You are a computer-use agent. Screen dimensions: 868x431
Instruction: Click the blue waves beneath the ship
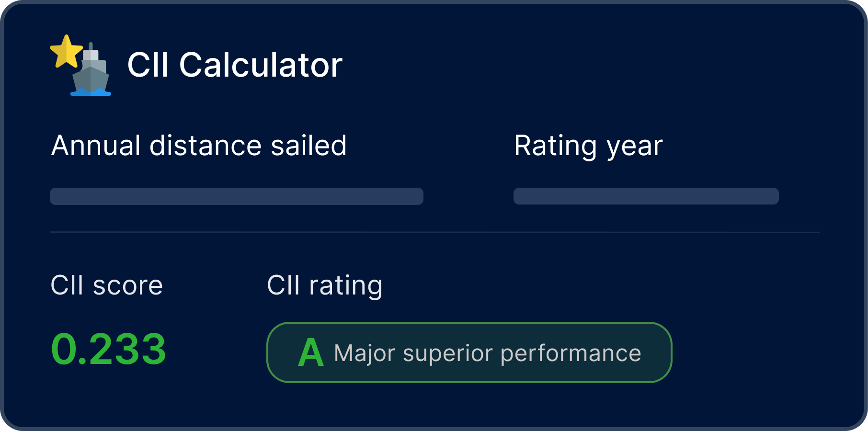91,92
